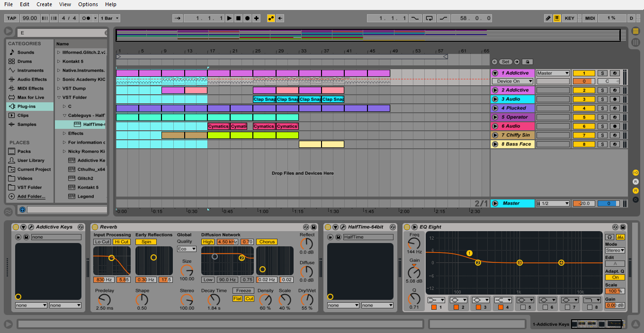The width and height of the screenshot is (644, 333).
Task: Click Add Folder link in Places
Action: (31, 196)
